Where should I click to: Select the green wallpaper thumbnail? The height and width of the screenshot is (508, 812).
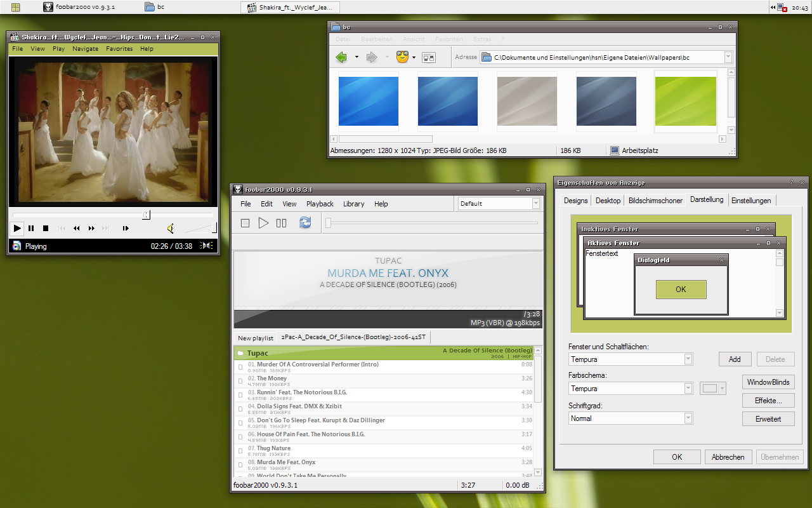tap(685, 101)
